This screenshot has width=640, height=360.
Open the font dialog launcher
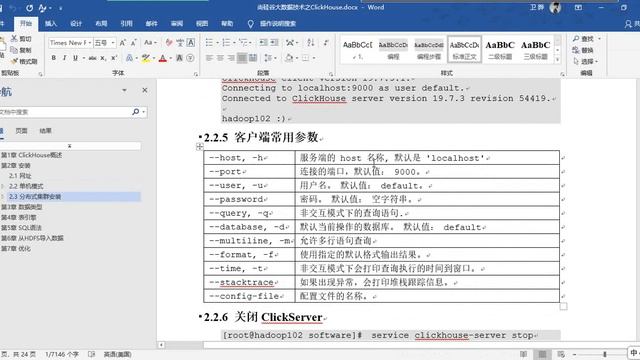pos(196,74)
